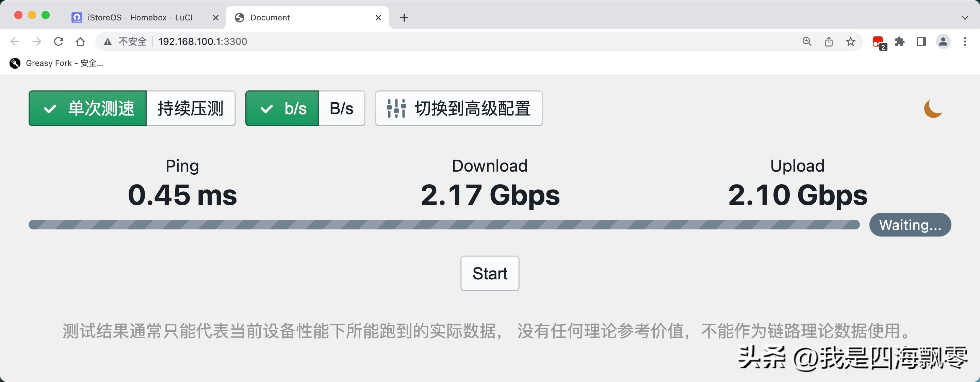Open the red extension with badge 2

click(x=878, y=41)
